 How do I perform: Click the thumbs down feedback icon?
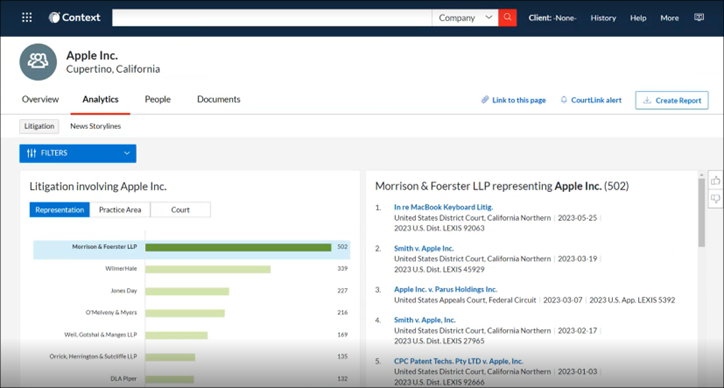(715, 199)
